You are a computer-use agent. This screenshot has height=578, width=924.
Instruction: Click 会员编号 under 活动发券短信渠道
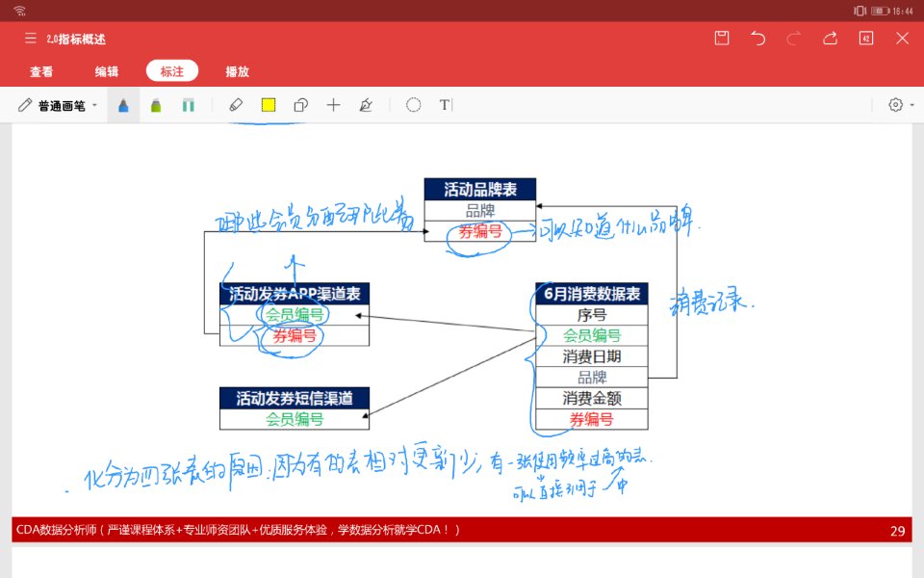click(x=295, y=419)
